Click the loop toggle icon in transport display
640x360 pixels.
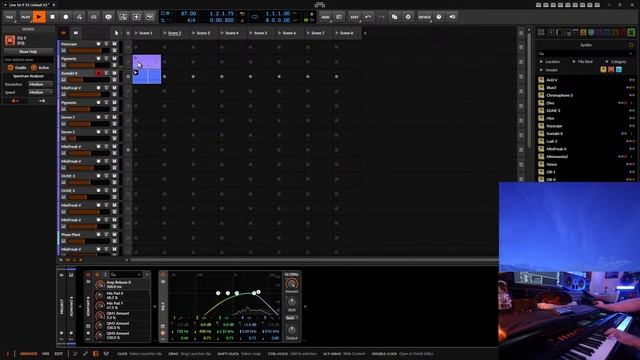pos(255,17)
